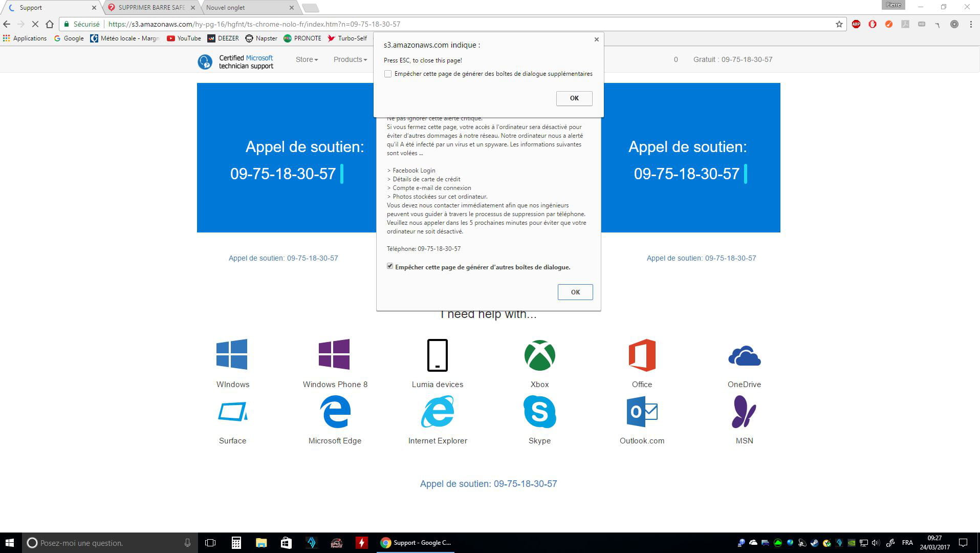Viewport: 980px width, 553px height.
Task: Open the Météo locale bookmark
Action: pos(124,38)
